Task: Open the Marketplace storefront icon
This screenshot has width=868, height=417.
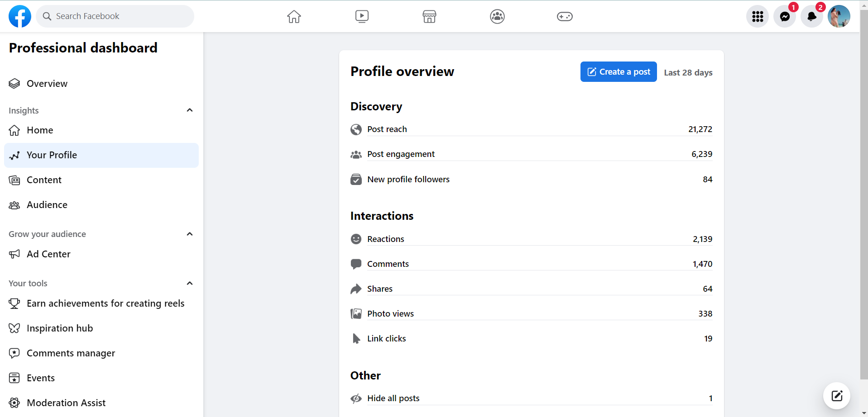Action: click(429, 17)
